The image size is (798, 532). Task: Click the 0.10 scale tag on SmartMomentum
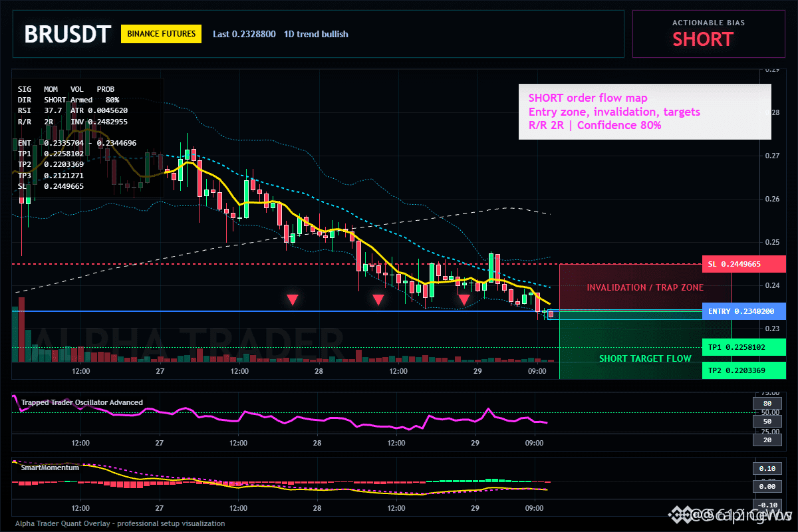tap(767, 469)
